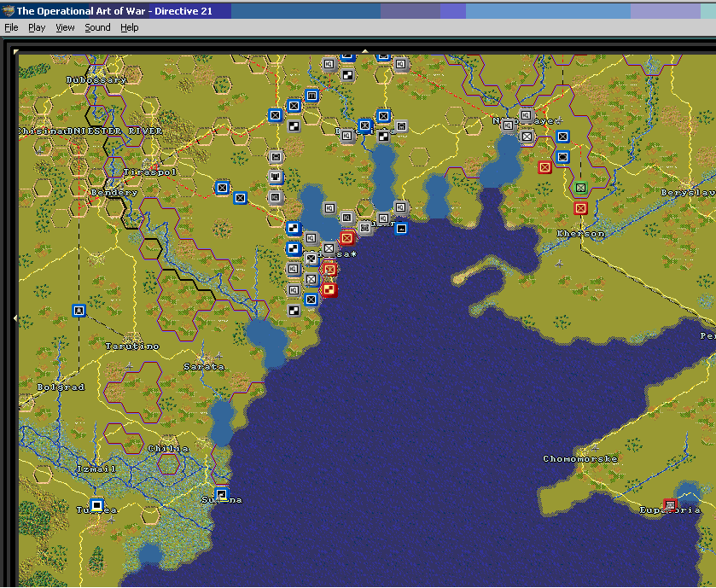Click the Izmail city label
Image resolution: width=716 pixels, height=588 pixels.
click(x=96, y=469)
